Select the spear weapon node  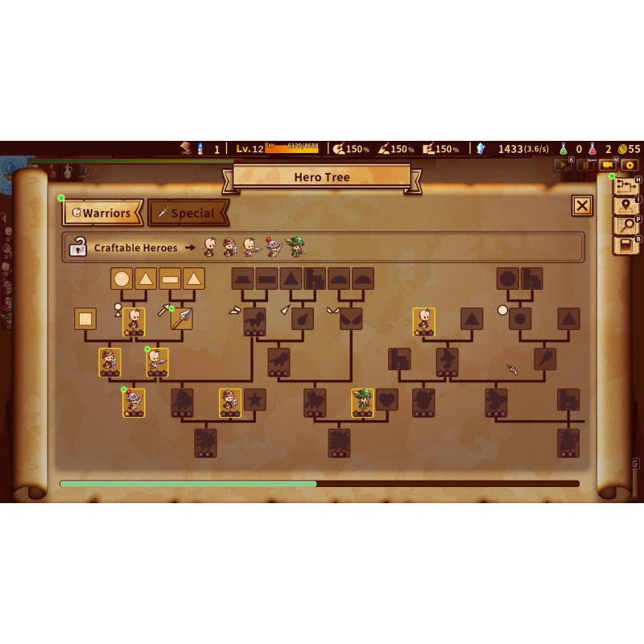pyautogui.click(x=182, y=319)
